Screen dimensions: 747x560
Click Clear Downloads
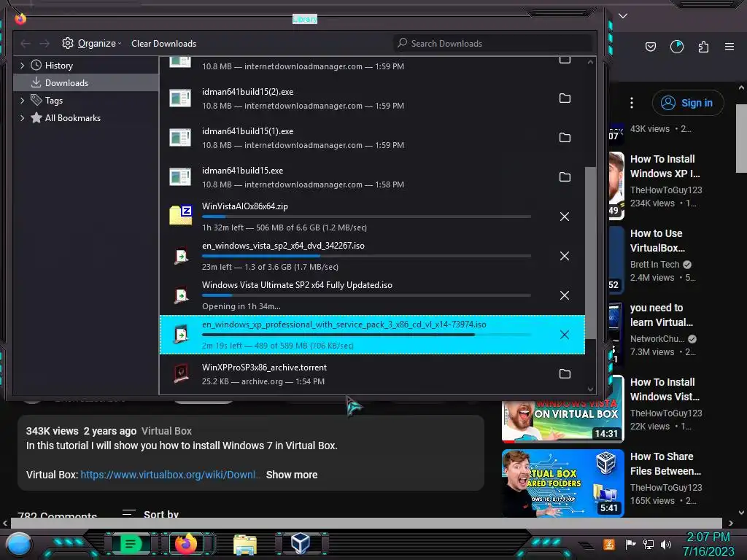(x=164, y=43)
